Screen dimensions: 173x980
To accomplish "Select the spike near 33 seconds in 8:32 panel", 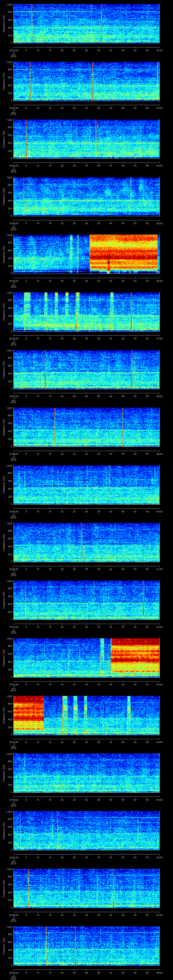I will [x=93, y=81].
